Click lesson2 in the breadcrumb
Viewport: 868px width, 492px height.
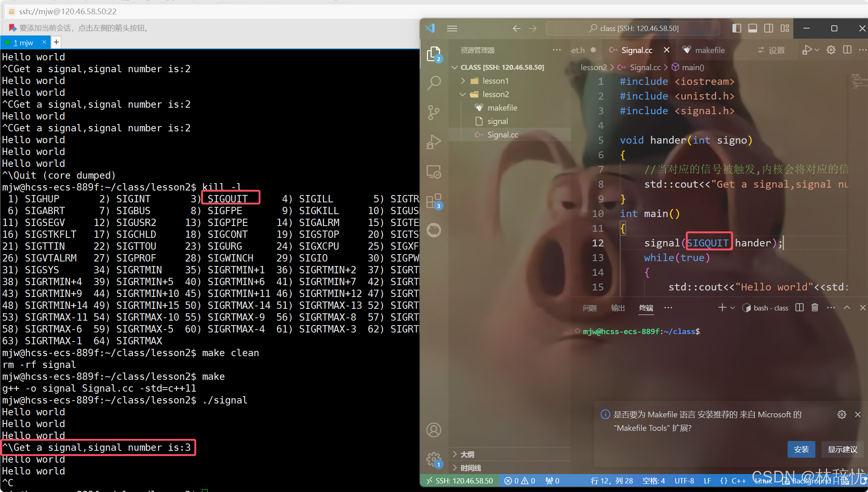[x=594, y=67]
